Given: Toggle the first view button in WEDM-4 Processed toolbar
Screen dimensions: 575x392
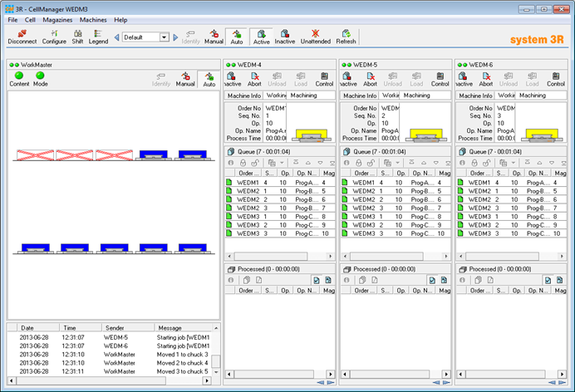Looking at the screenshot, I should tap(316, 280).
